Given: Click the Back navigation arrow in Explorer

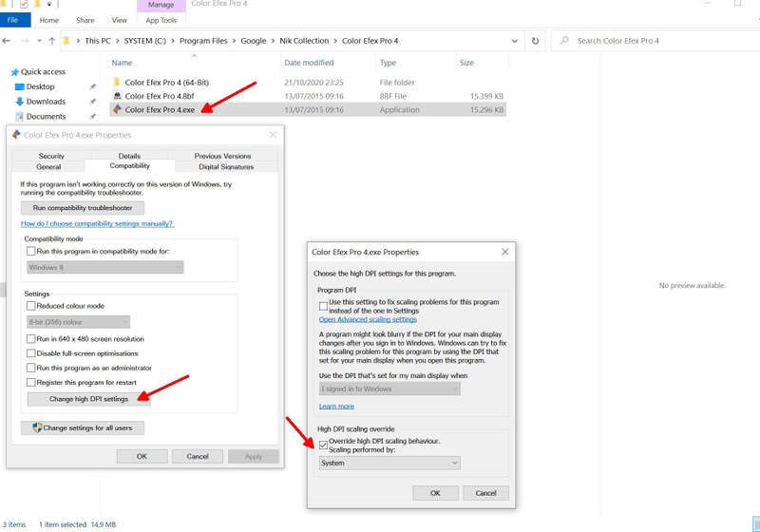Looking at the screenshot, I should click(7, 41).
